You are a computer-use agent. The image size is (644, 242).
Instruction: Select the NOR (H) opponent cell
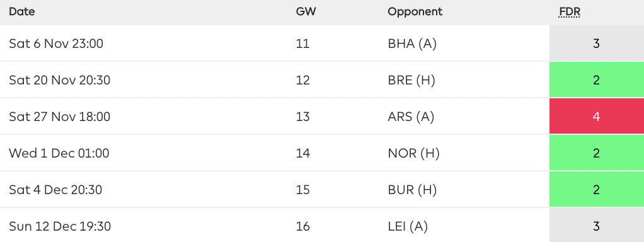[413, 153]
